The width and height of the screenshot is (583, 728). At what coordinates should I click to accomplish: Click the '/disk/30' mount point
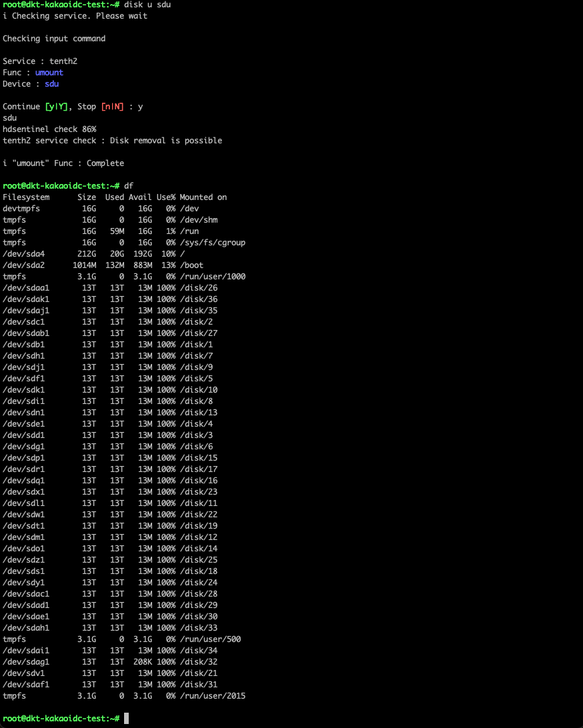199,617
